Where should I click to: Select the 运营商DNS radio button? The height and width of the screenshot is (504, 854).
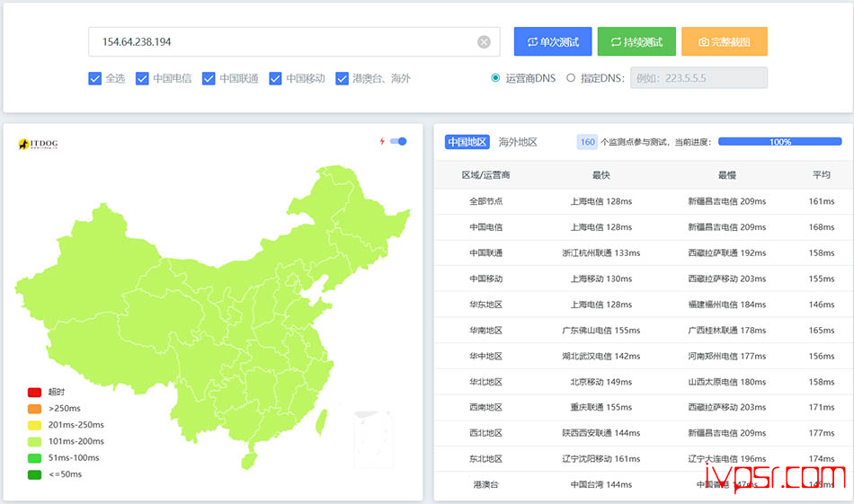(495, 78)
